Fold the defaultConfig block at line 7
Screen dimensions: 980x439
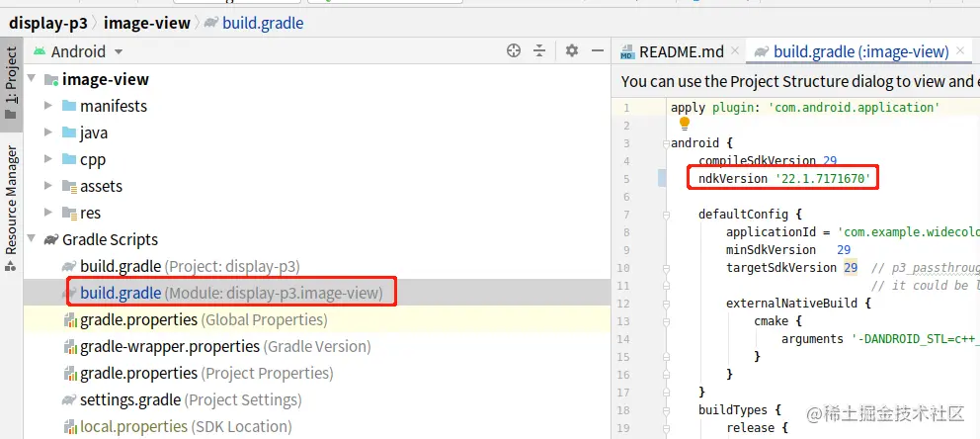click(x=666, y=215)
